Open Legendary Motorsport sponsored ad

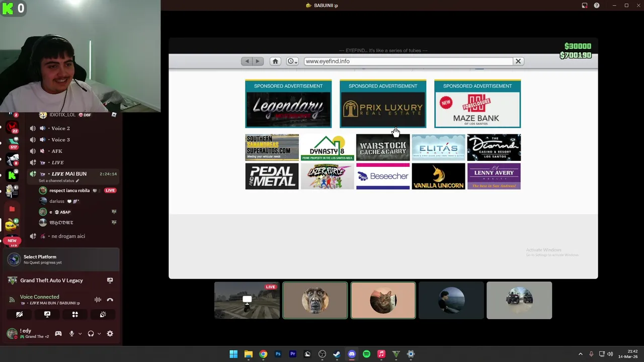point(288,104)
